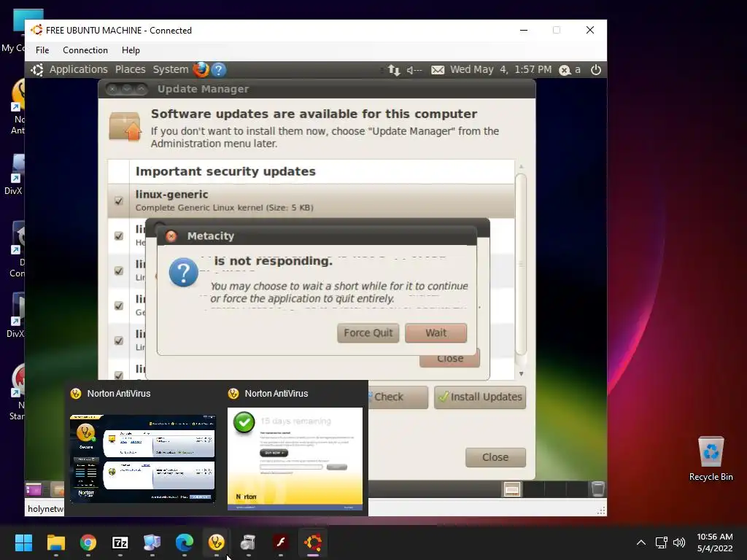Open Ubuntu Places menu
Screen dimensions: 747x560
click(130, 69)
